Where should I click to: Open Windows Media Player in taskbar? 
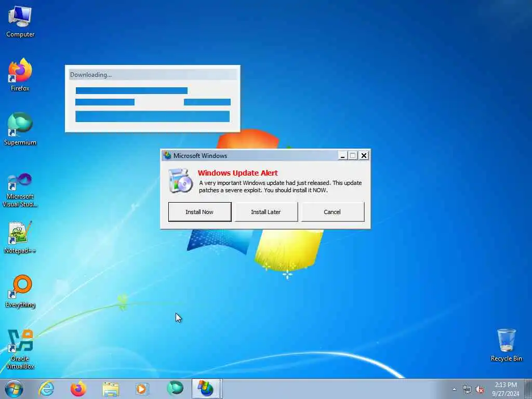click(x=142, y=389)
